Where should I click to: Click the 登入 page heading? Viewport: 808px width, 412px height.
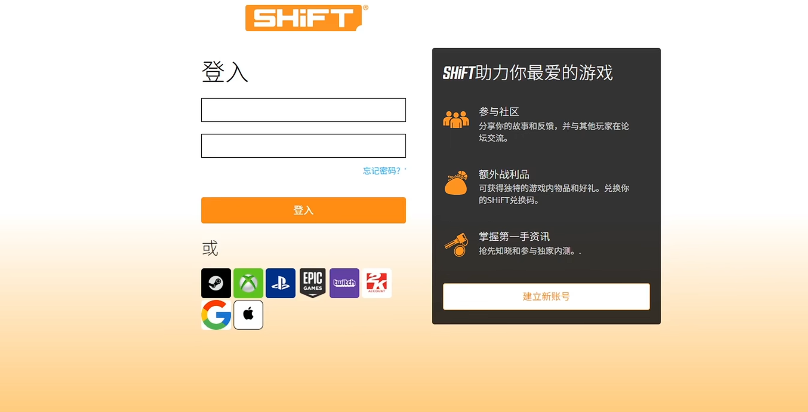225,72
